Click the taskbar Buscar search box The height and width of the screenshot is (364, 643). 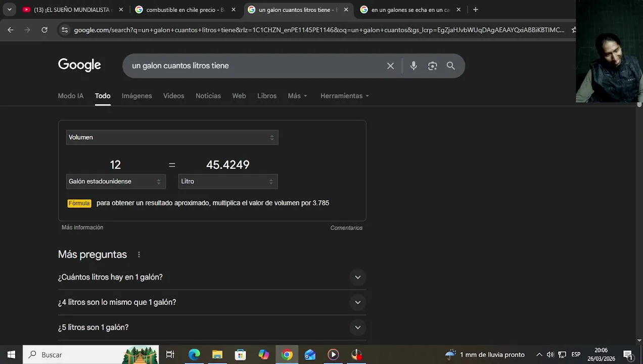tap(91, 354)
